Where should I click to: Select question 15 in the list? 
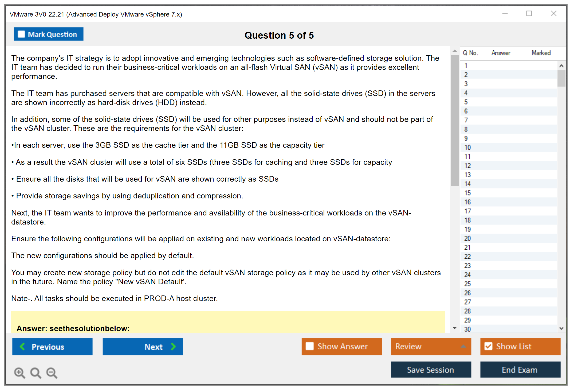pyautogui.click(x=467, y=193)
